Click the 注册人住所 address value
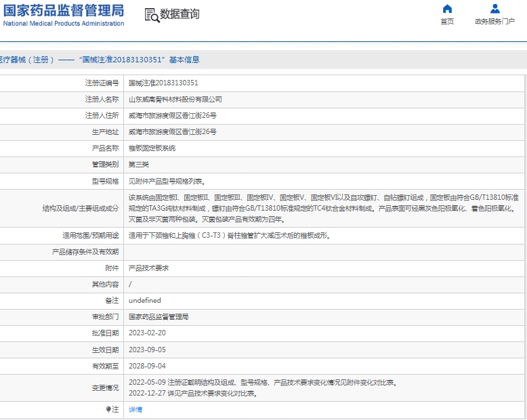 (x=173, y=116)
